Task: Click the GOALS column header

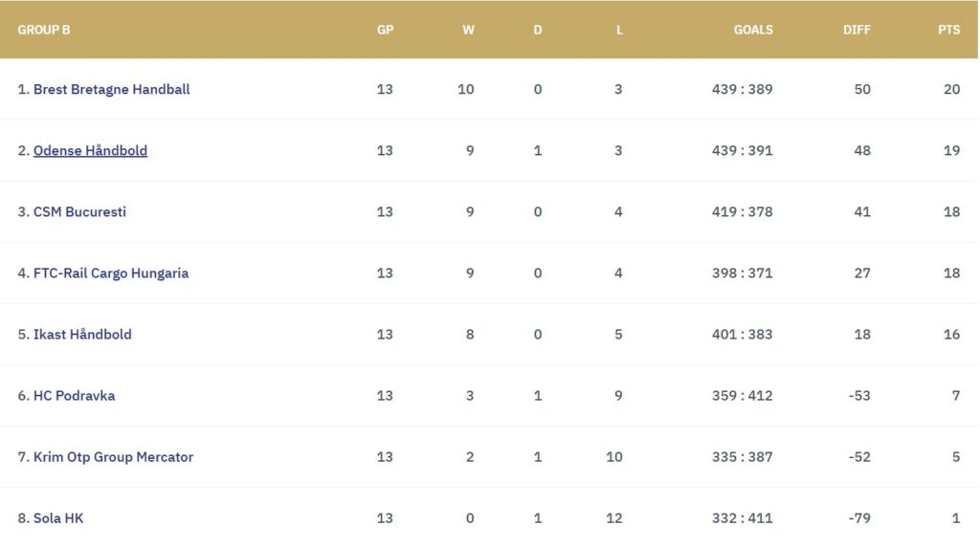Action: click(753, 30)
